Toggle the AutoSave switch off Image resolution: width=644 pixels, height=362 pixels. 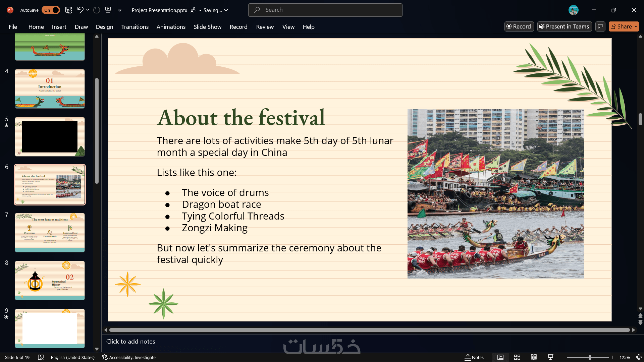(x=51, y=10)
